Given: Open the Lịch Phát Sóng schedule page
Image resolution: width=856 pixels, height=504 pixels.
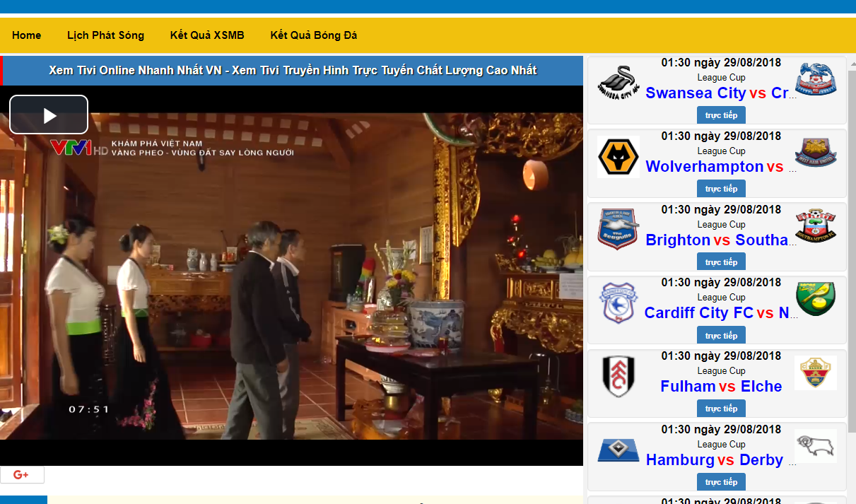Looking at the screenshot, I should pyautogui.click(x=105, y=35).
